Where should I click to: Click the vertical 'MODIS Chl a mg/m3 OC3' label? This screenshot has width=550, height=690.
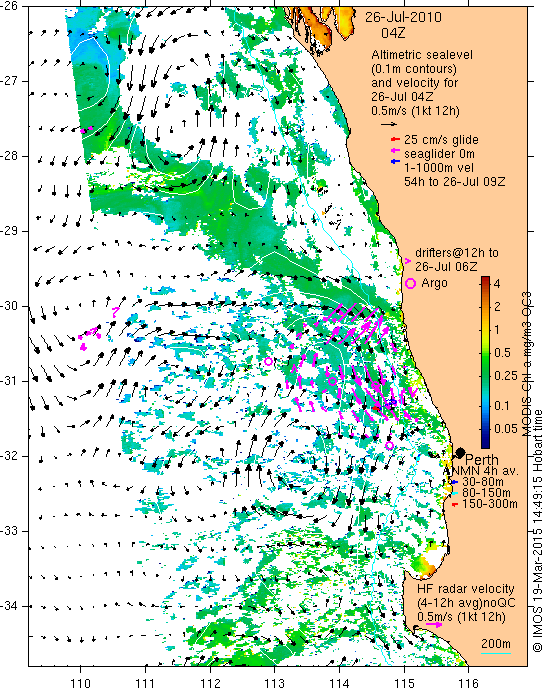[x=526, y=363]
